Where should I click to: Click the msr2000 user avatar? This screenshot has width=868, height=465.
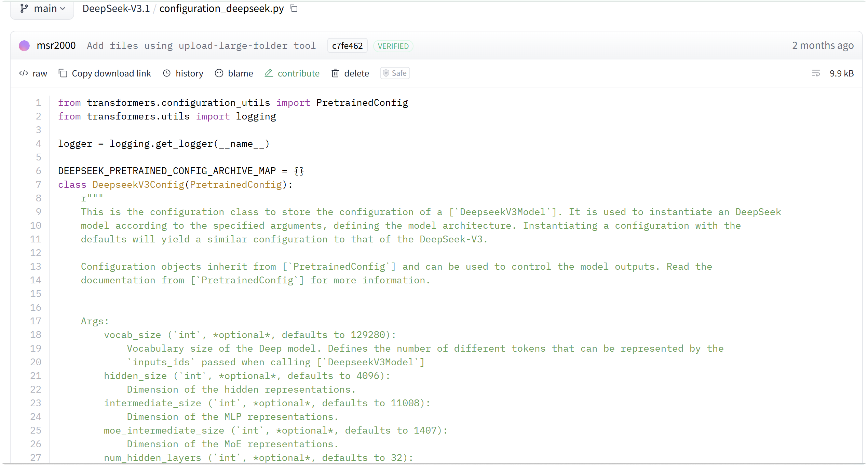[24, 46]
